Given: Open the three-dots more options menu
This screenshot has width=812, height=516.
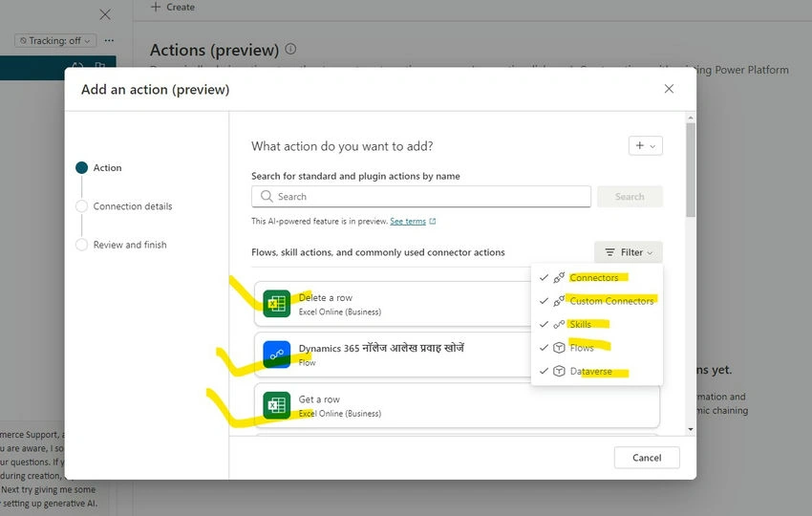Looking at the screenshot, I should [x=109, y=40].
